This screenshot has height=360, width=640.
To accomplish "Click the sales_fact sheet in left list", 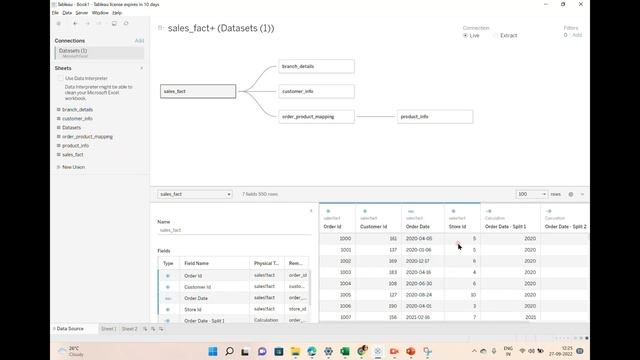I will click(73, 155).
